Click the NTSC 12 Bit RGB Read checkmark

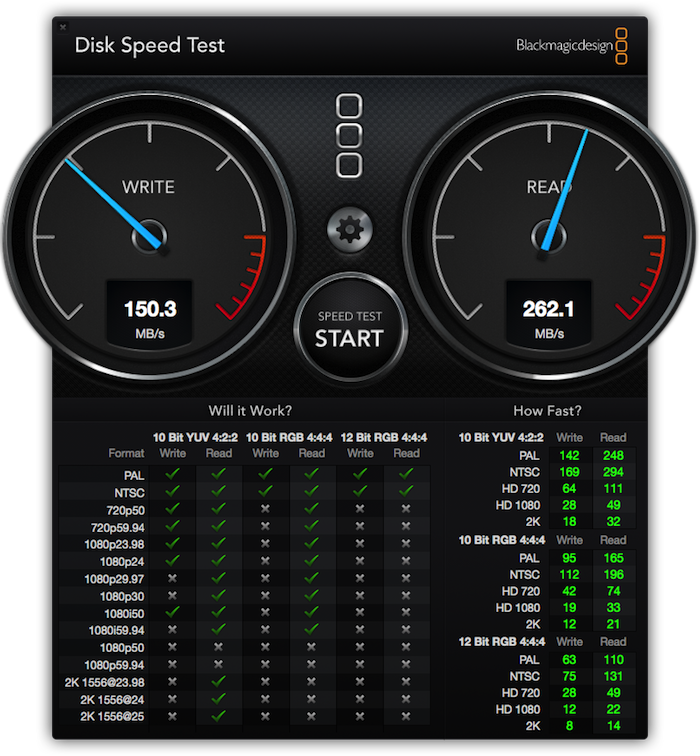[x=406, y=492]
